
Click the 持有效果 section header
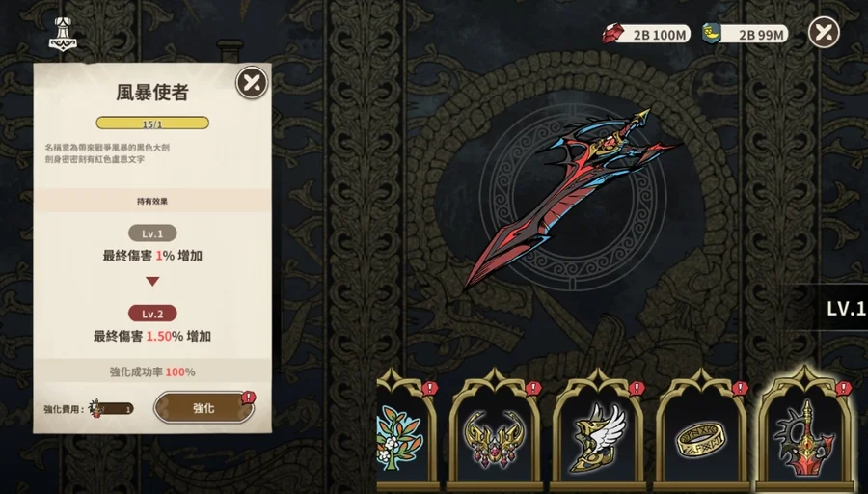coord(152,201)
